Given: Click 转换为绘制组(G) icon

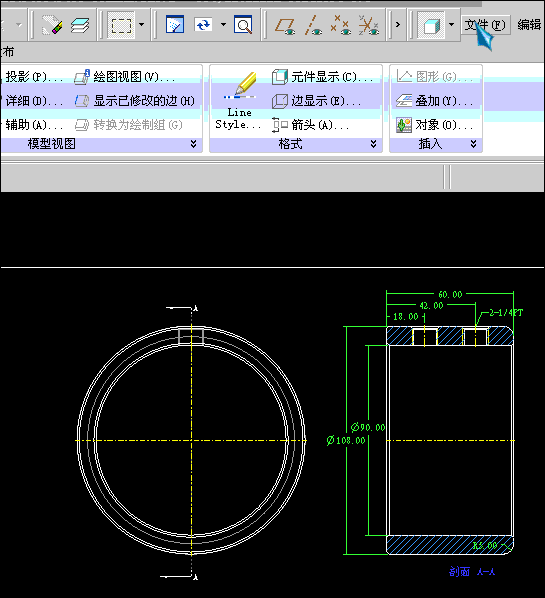Looking at the screenshot, I should [x=82, y=125].
